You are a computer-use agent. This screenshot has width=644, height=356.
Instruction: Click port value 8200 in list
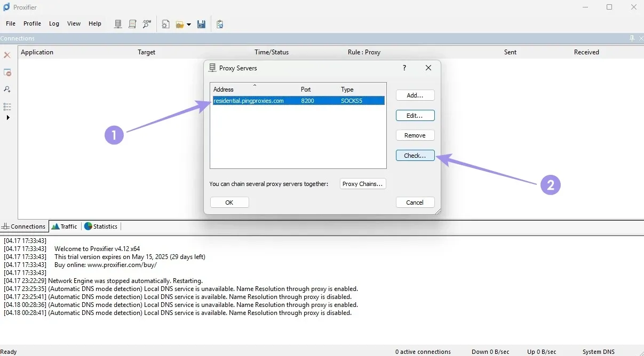tap(307, 101)
